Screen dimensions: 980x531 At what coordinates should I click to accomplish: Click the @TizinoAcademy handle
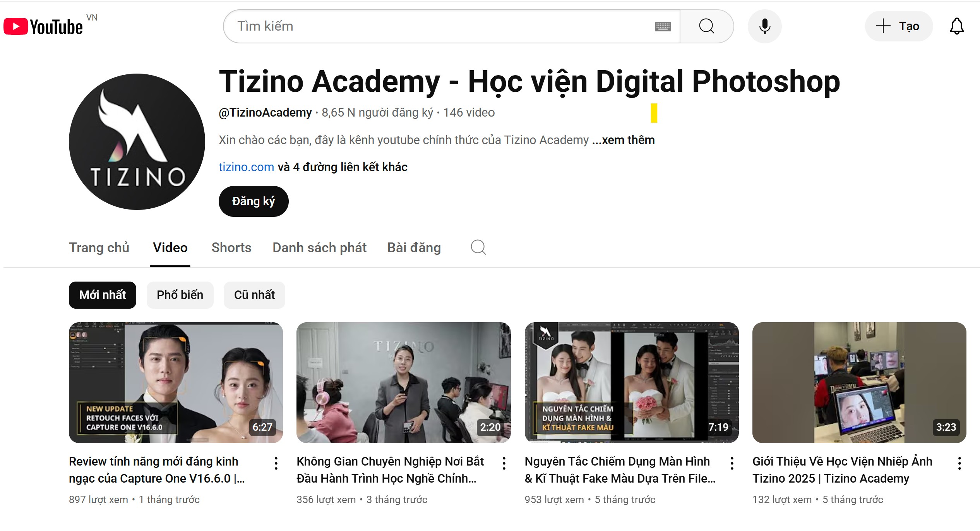click(x=265, y=113)
